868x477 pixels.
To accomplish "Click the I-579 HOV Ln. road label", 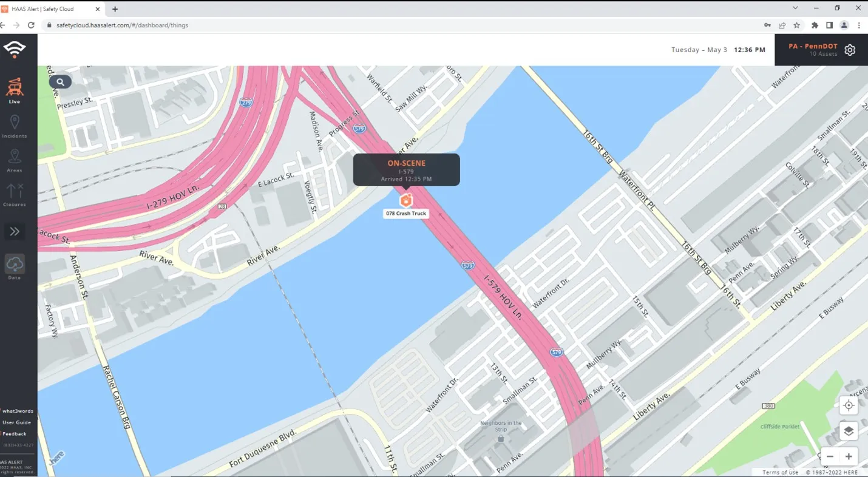I will (504, 297).
